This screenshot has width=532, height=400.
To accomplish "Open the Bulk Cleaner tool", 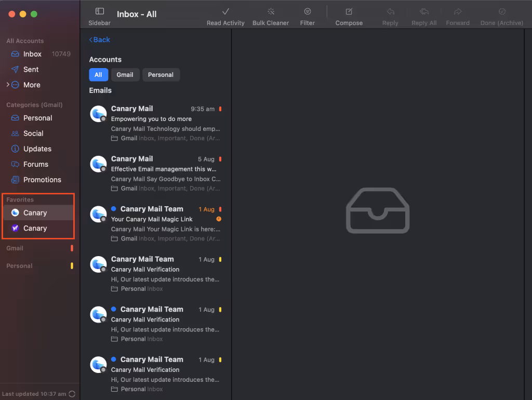I will coord(270,17).
